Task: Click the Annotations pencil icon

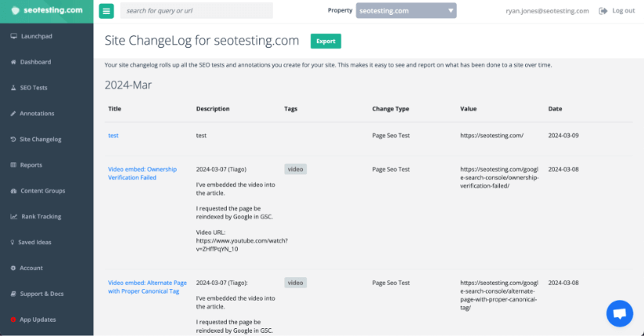Action: [x=13, y=114]
